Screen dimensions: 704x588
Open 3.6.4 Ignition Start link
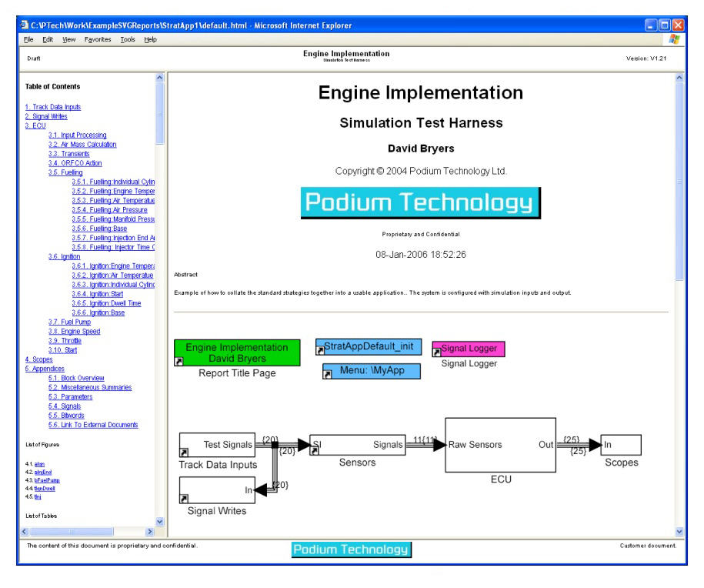pyautogui.click(x=98, y=294)
